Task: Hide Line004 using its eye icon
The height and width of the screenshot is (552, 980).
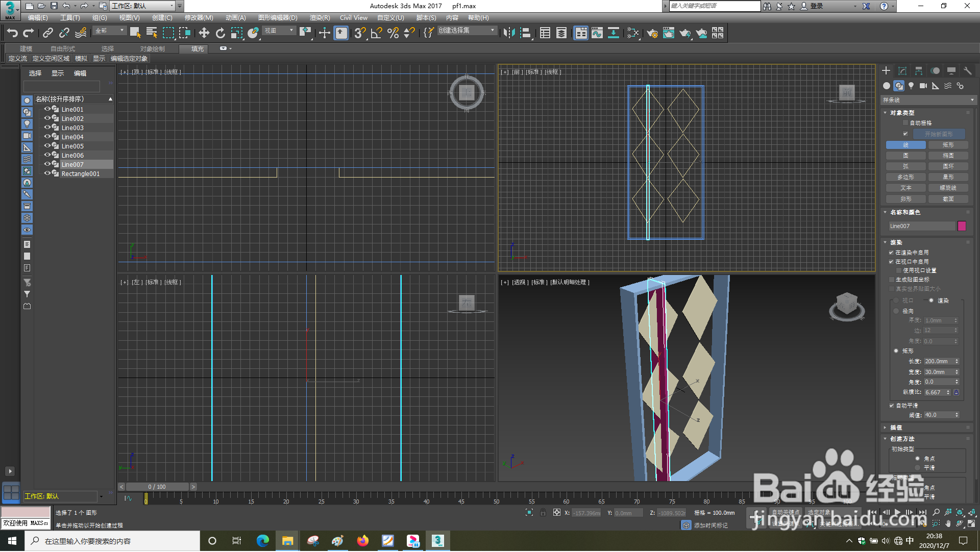Action: 47,137
